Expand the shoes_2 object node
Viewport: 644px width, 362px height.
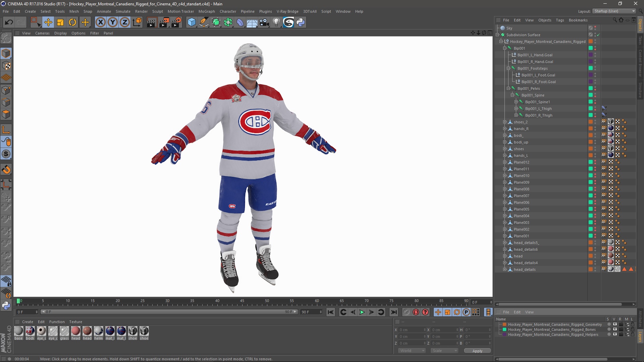point(504,122)
